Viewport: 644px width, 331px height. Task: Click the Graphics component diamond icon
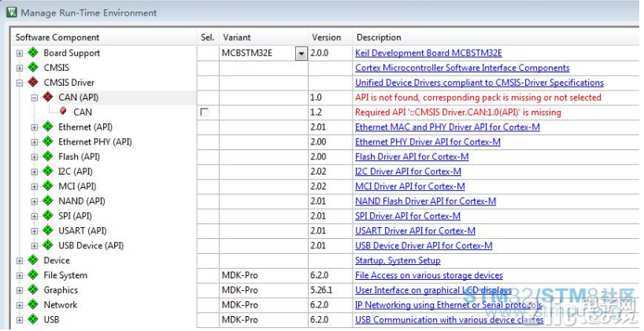(x=33, y=289)
